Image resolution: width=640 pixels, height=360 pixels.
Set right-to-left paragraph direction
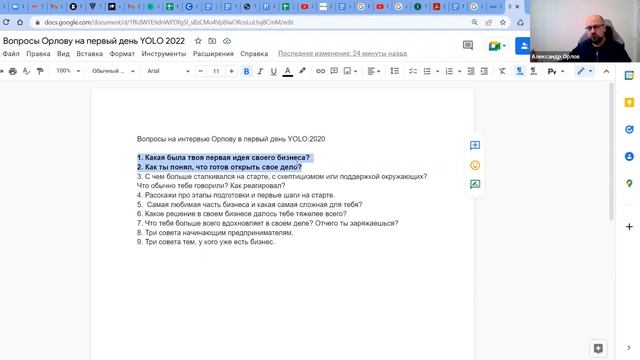tap(533, 71)
